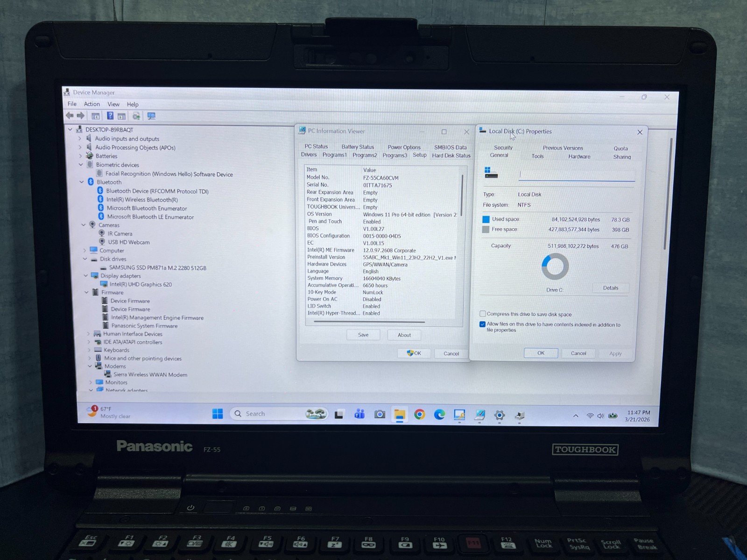Collapse the DESKTOP-89RBAQT root node
The image size is (747, 560).
pyautogui.click(x=70, y=130)
